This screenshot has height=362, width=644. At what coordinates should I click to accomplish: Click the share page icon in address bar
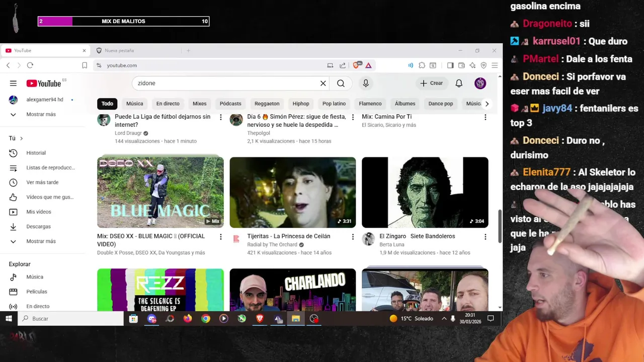click(343, 65)
